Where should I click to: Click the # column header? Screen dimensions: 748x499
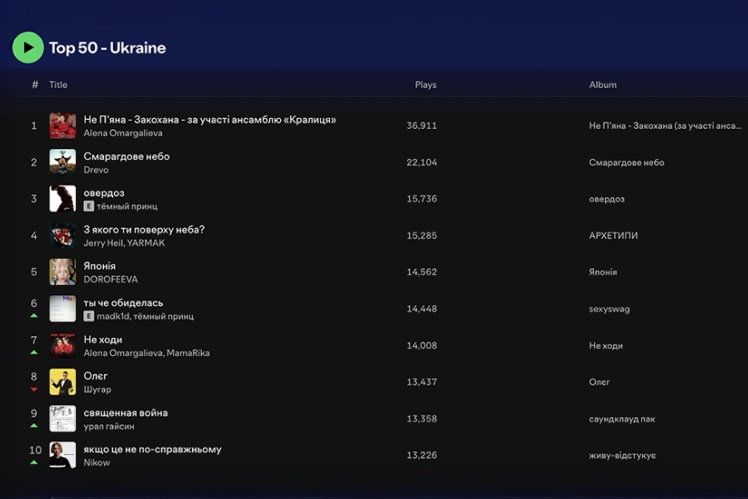click(35, 84)
